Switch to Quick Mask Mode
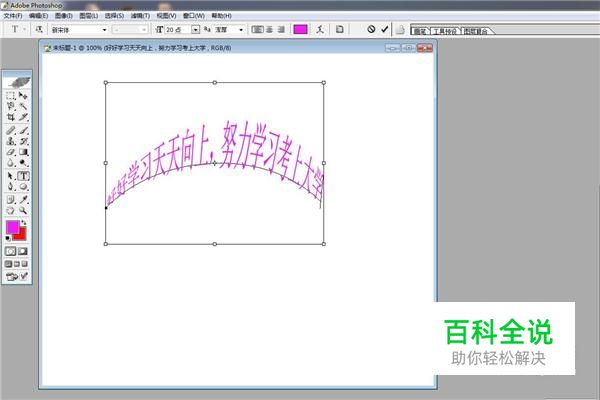 click(23, 251)
